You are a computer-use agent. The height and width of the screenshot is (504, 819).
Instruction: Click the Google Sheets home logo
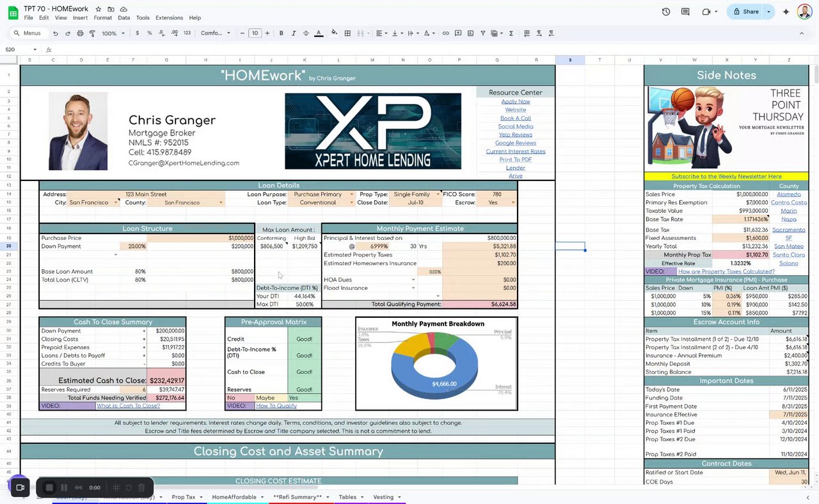[12, 12]
